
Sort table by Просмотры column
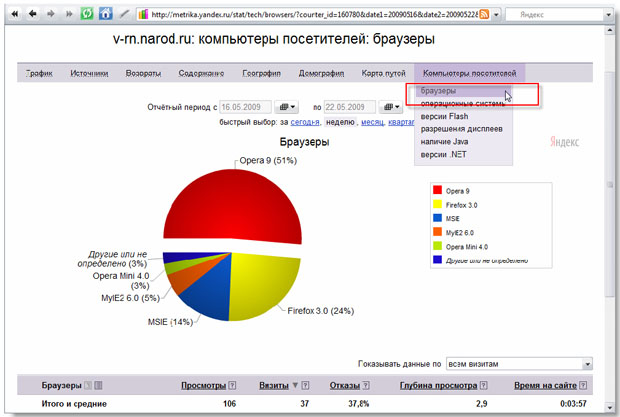click(204, 385)
